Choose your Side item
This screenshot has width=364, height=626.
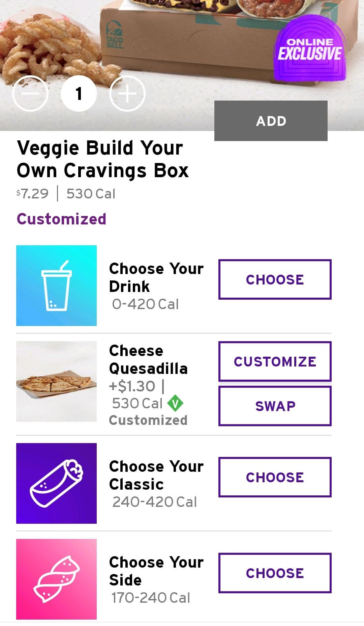tap(275, 573)
